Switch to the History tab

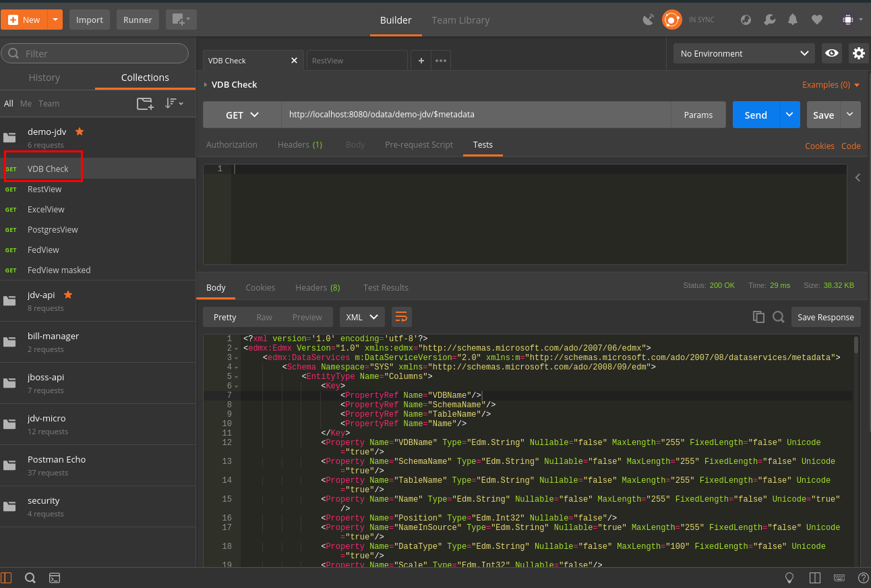tap(44, 78)
